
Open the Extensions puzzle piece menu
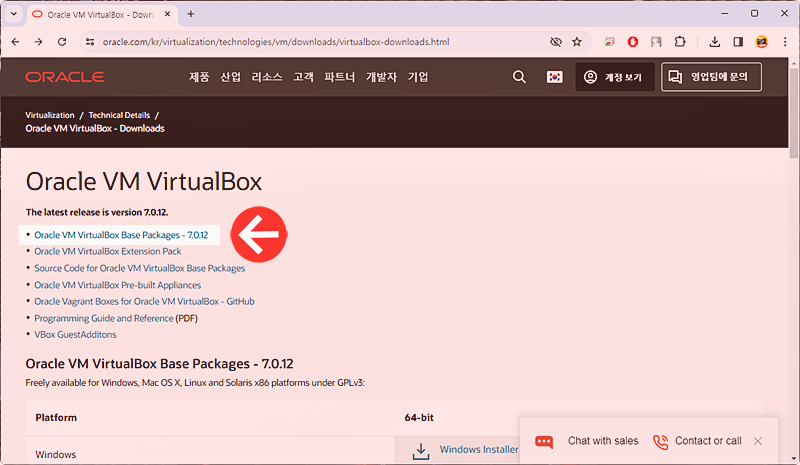coord(680,42)
